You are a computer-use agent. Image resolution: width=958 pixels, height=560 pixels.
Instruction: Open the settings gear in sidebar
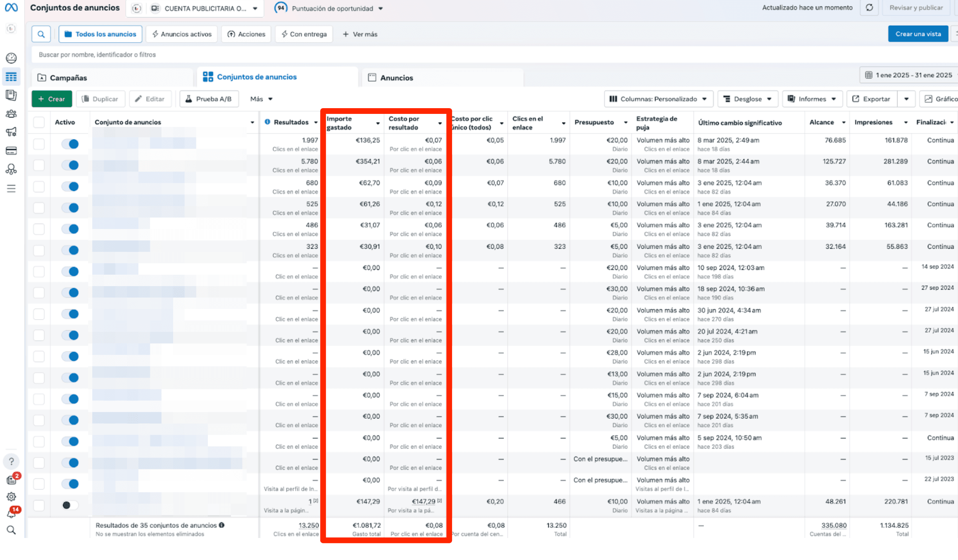pyautogui.click(x=11, y=497)
